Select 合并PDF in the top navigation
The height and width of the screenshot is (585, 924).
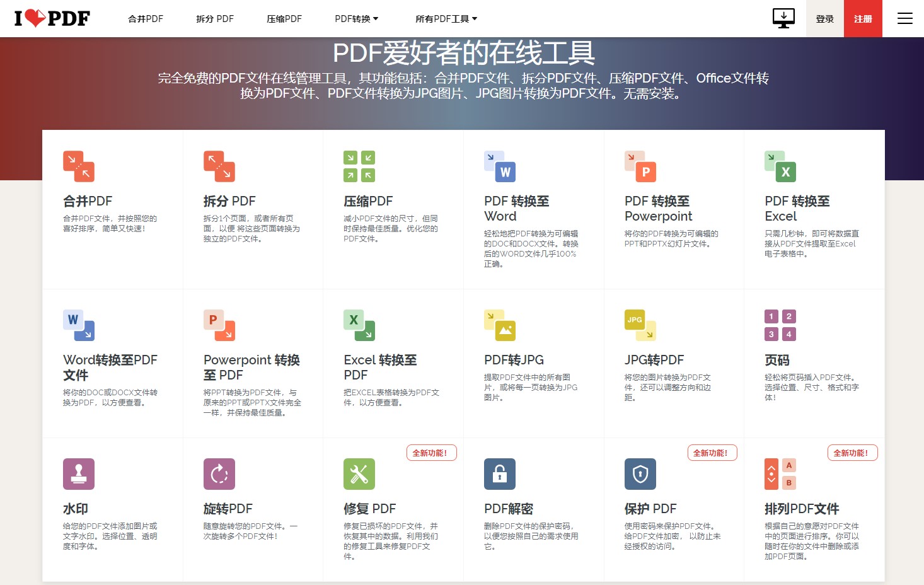(146, 19)
